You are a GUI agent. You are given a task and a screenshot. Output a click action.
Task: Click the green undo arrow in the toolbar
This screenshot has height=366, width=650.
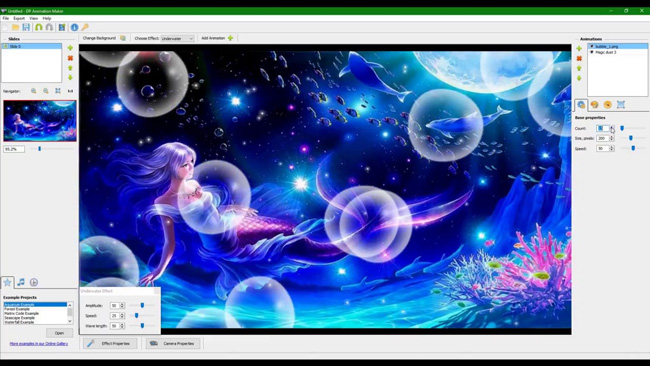click(39, 27)
